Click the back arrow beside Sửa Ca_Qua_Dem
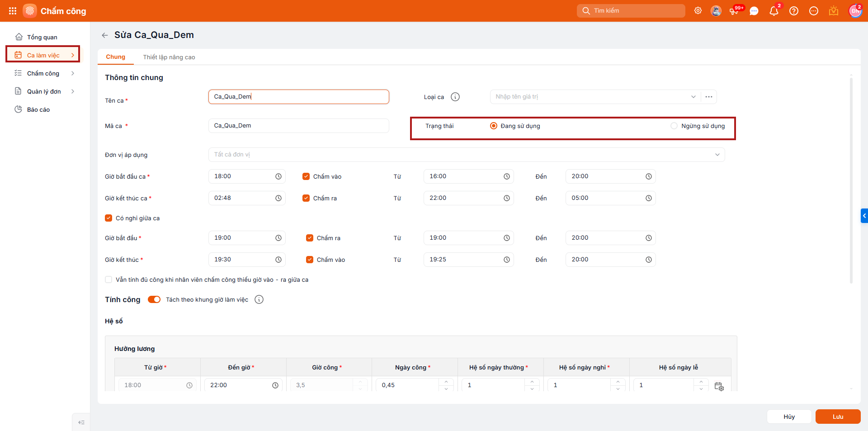This screenshot has height=431, width=868. (105, 35)
